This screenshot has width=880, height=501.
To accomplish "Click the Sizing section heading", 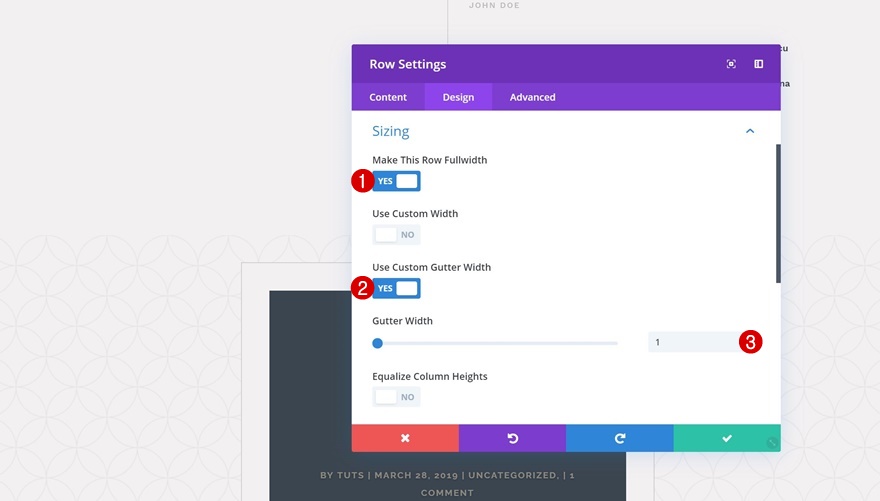I will pos(391,131).
